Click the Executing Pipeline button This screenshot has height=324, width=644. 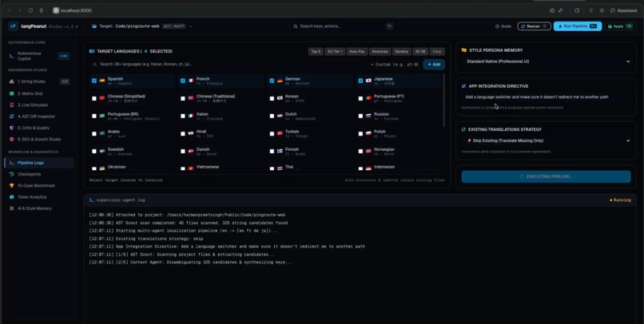547,177
